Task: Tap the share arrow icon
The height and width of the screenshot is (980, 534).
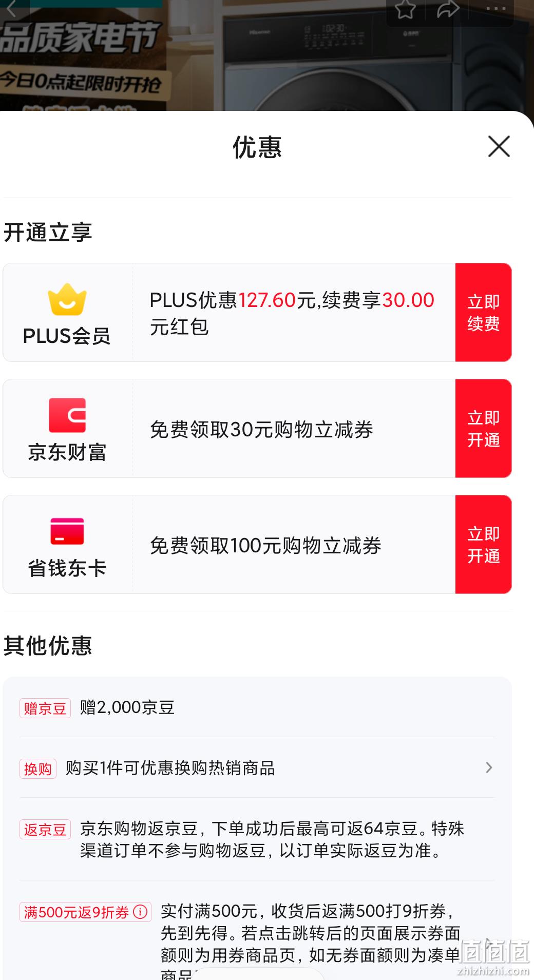Action: (x=448, y=9)
